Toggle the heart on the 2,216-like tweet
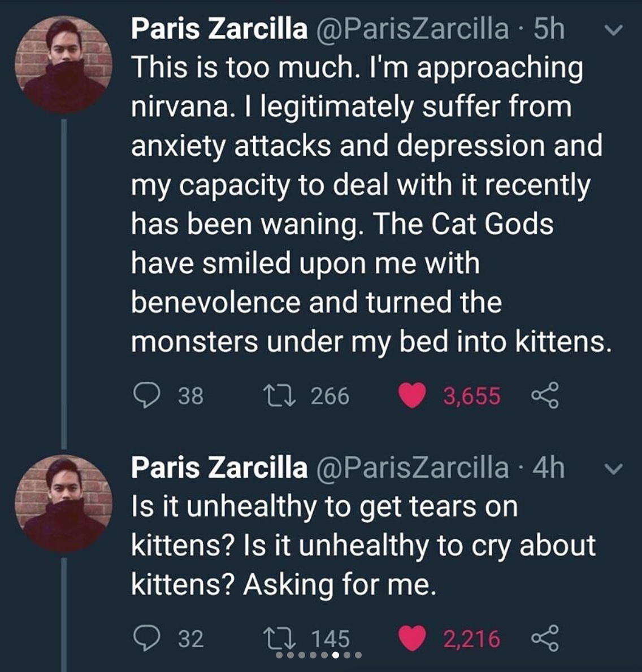642x672 pixels. click(x=412, y=638)
